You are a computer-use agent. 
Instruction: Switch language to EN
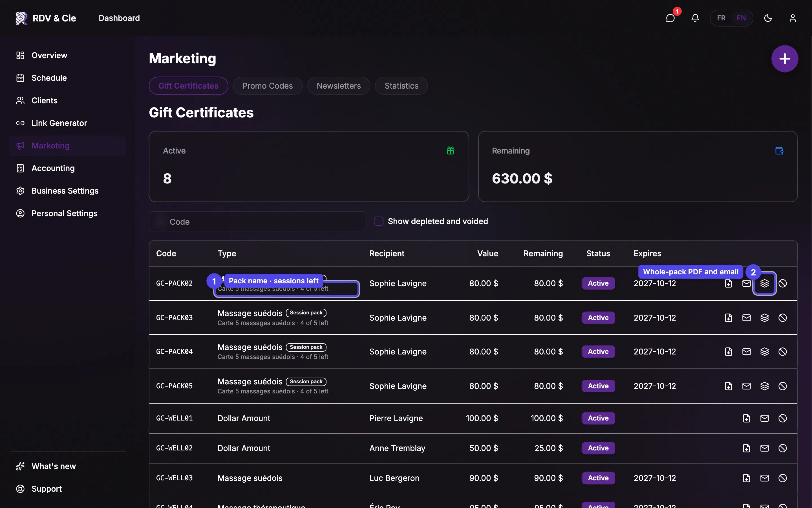coord(741,18)
